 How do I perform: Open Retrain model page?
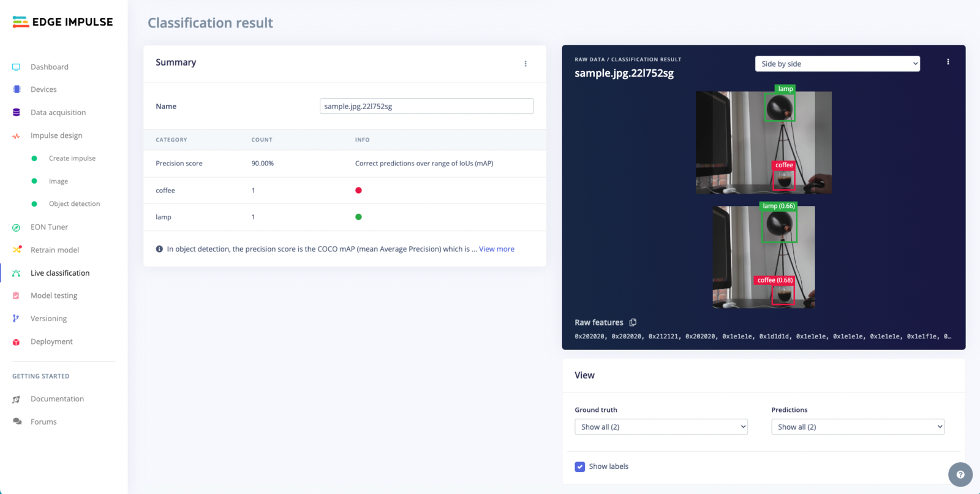[55, 250]
